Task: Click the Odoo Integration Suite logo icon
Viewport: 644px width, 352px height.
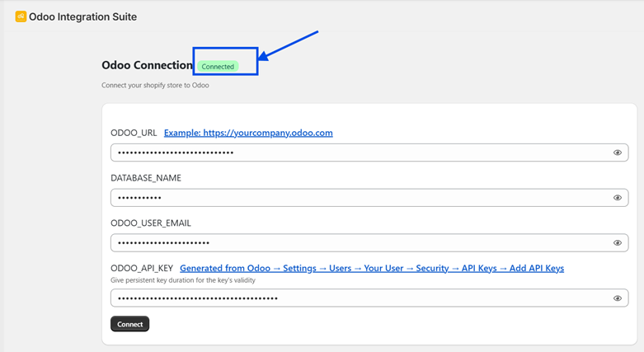Action: [x=21, y=16]
